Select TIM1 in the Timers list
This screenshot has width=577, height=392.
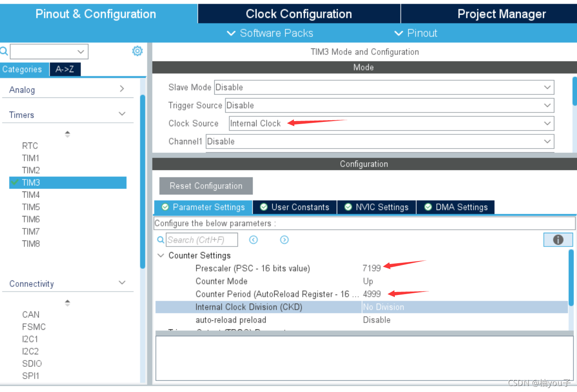click(x=31, y=158)
